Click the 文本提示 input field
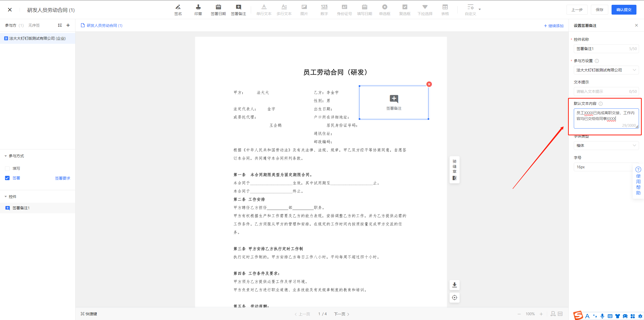This screenshot has width=644, height=320. coord(601,91)
